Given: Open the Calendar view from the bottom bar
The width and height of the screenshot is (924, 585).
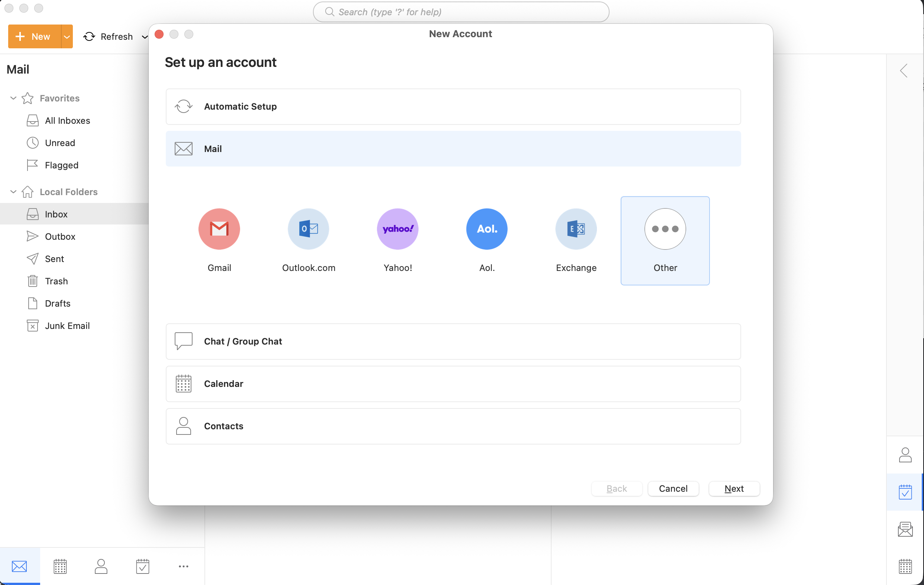Looking at the screenshot, I should click(x=60, y=566).
